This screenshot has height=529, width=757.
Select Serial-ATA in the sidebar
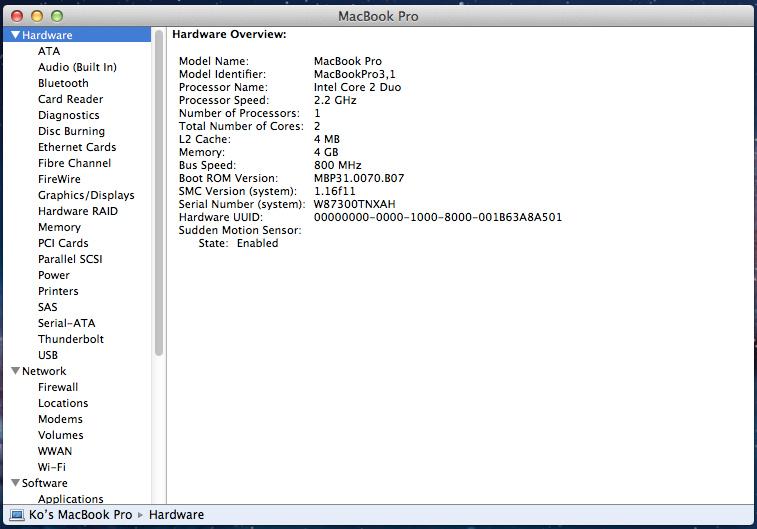tap(67, 323)
